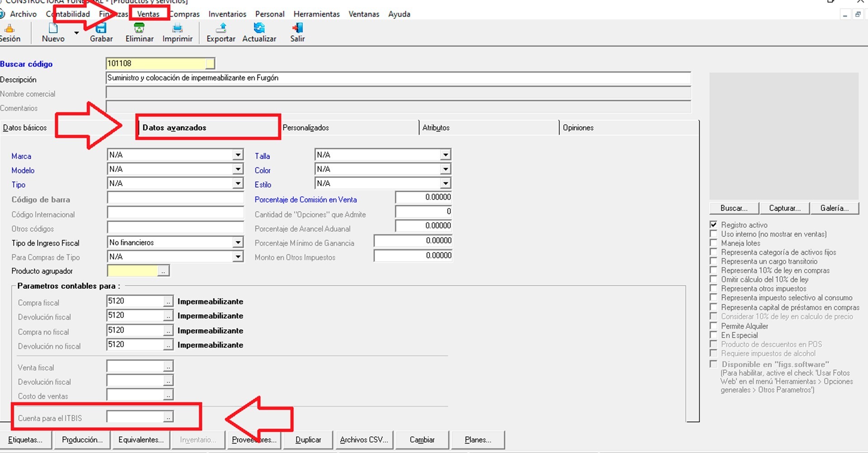868x453 pixels.
Task: Click the Salir exit icon
Action: point(297,28)
